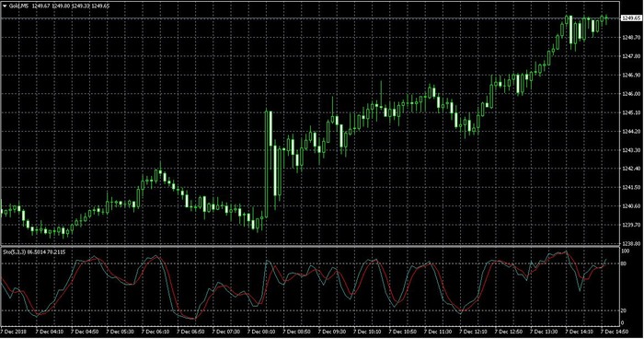This screenshot has width=644, height=339.
Task: Click the 7 Dec 04:50 time label
Action: [85, 332]
